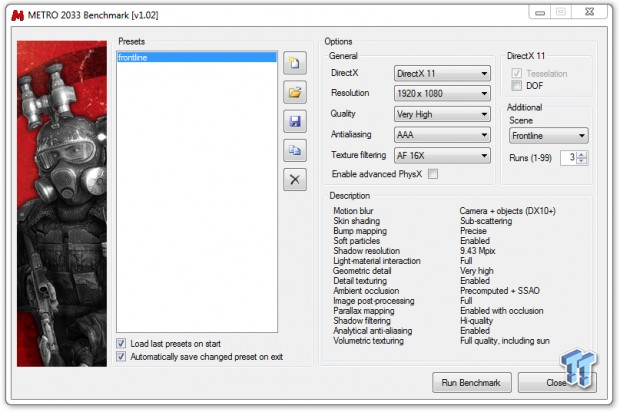
Task: Click the Tesselation checkbox
Action: click(516, 73)
